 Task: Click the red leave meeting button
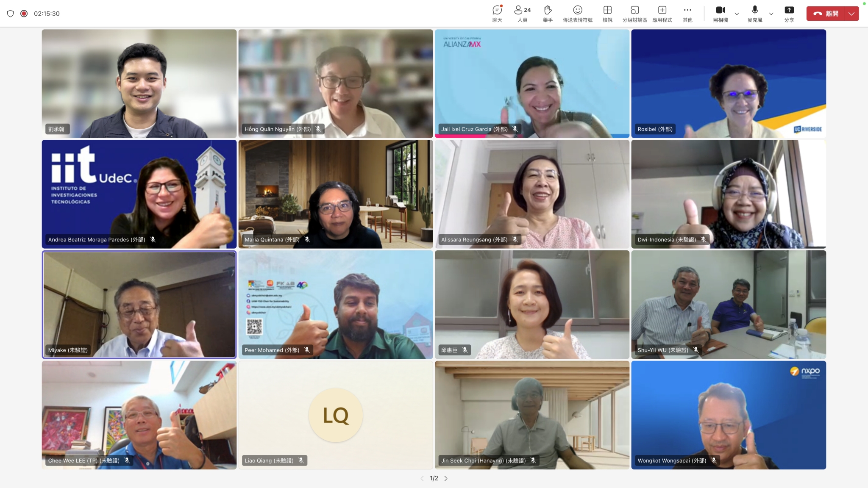[826, 14]
